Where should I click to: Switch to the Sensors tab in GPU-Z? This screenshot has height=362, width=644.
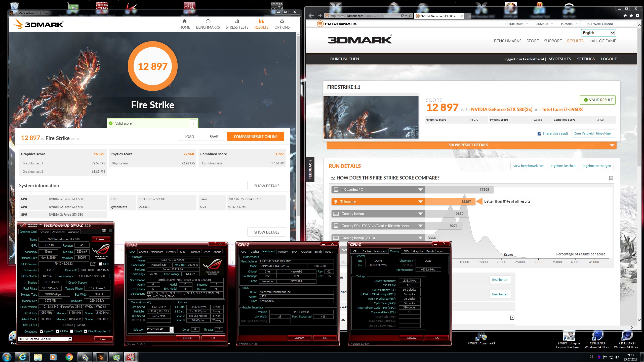point(44,232)
